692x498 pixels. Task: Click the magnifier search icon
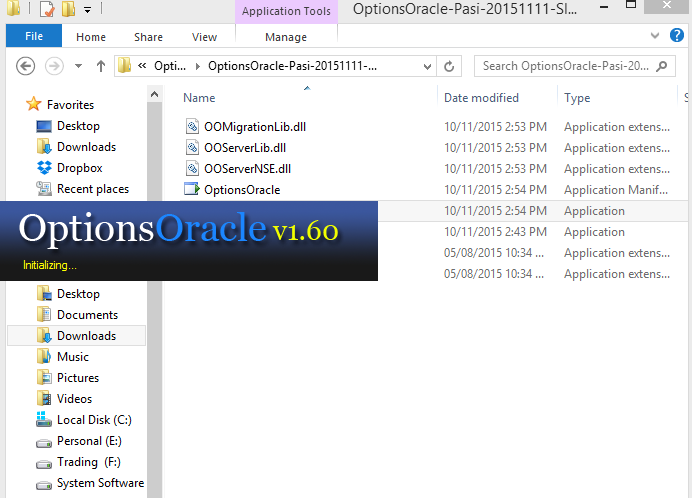click(662, 66)
